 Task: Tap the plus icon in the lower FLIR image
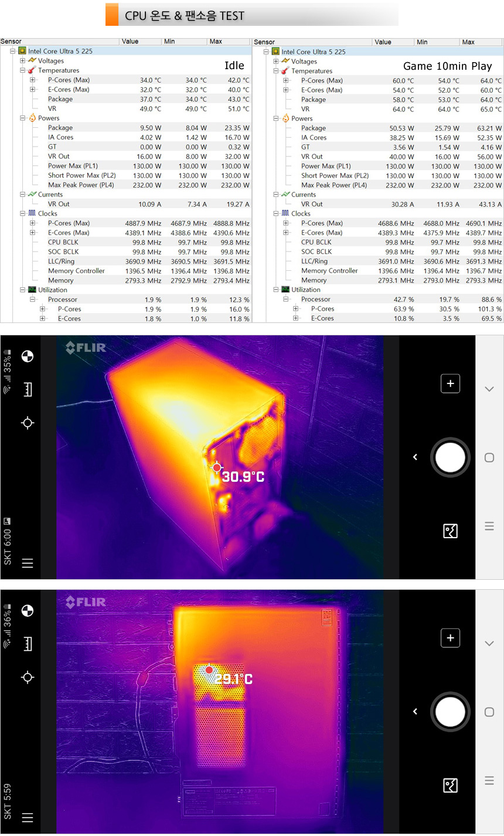[450, 638]
